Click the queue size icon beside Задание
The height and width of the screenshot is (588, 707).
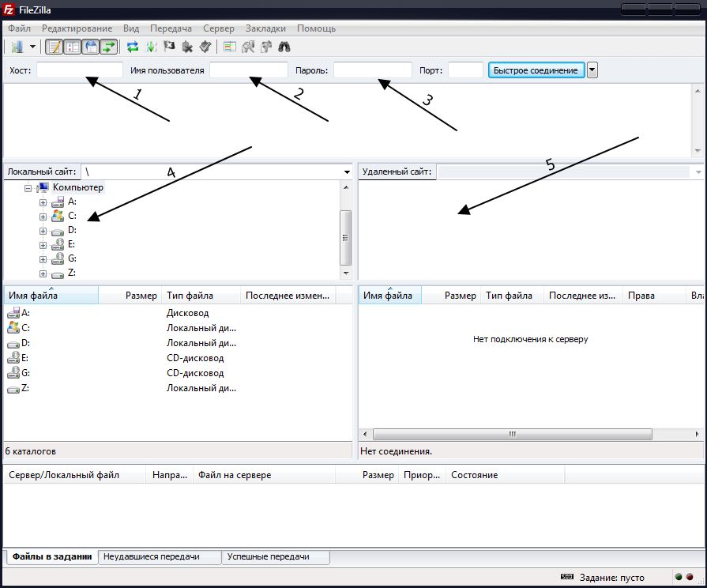click(x=566, y=577)
